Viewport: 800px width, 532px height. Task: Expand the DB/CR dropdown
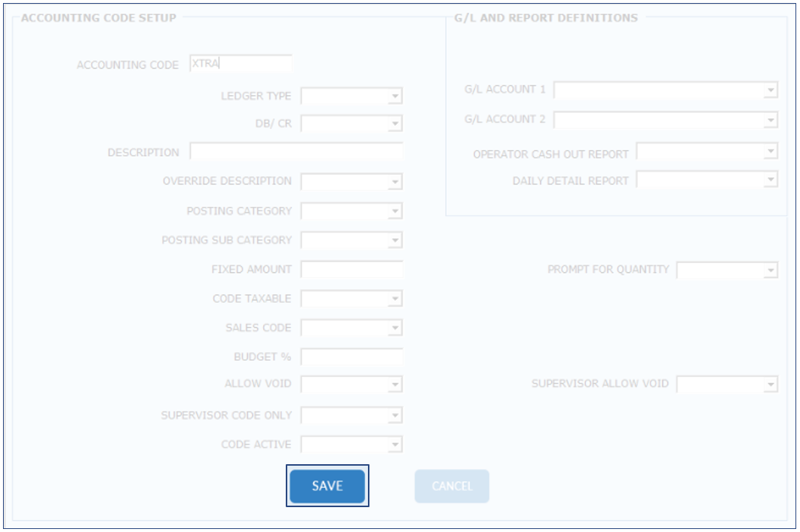pos(351,124)
